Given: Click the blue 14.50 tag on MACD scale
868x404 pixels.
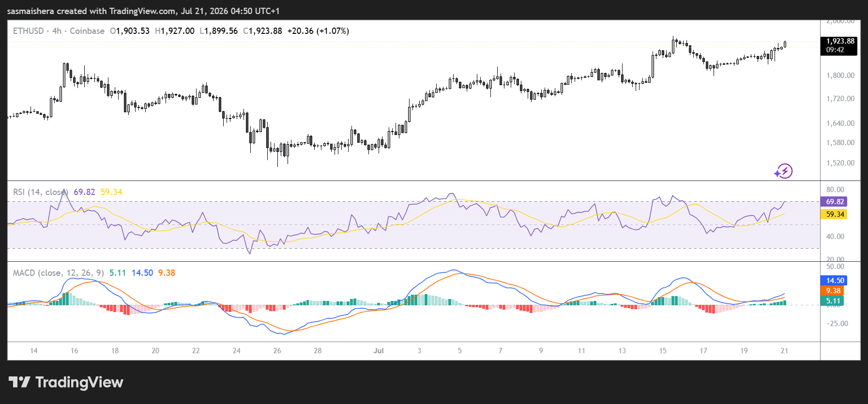Looking at the screenshot, I should coord(834,281).
